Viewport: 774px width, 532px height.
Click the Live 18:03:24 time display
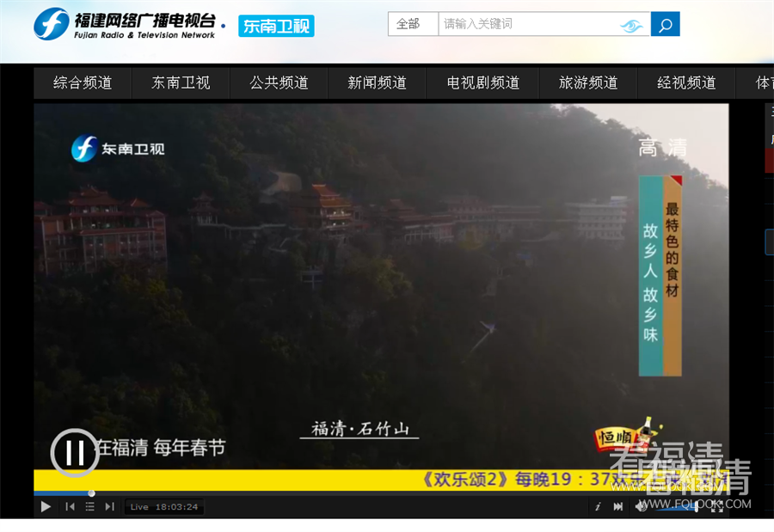click(164, 507)
